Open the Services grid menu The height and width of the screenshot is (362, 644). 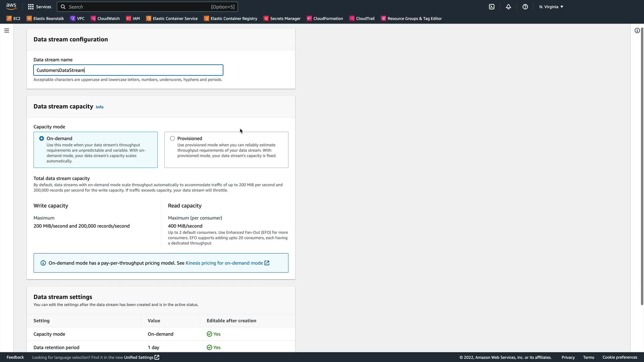(x=40, y=7)
